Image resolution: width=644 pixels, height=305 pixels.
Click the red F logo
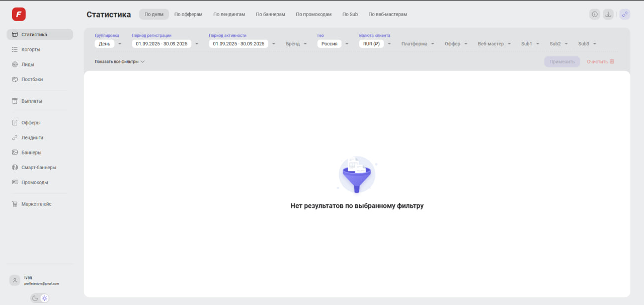19,15
